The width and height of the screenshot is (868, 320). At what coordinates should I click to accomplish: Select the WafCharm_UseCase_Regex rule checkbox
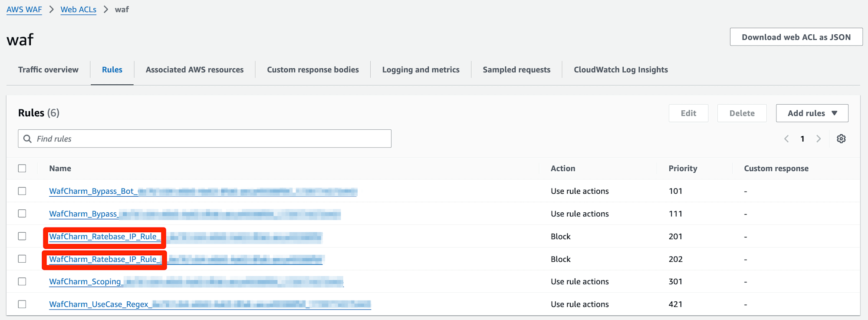click(x=22, y=304)
